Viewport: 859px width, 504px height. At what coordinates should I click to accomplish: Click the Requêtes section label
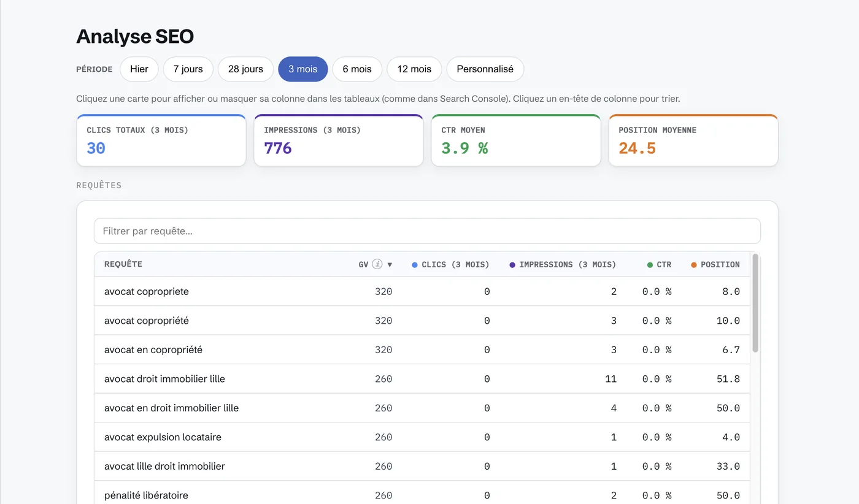(99, 185)
